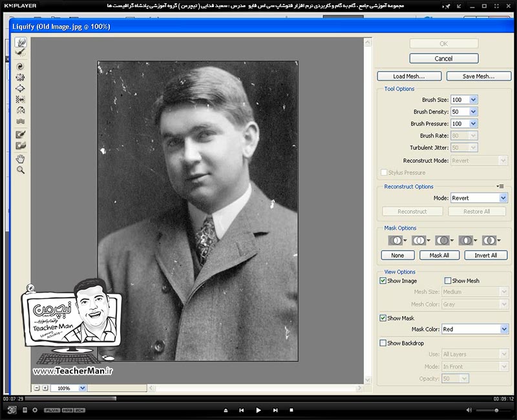Select the Freeze Mask tool
The height and width of the screenshot is (420, 517).
pos(21,134)
